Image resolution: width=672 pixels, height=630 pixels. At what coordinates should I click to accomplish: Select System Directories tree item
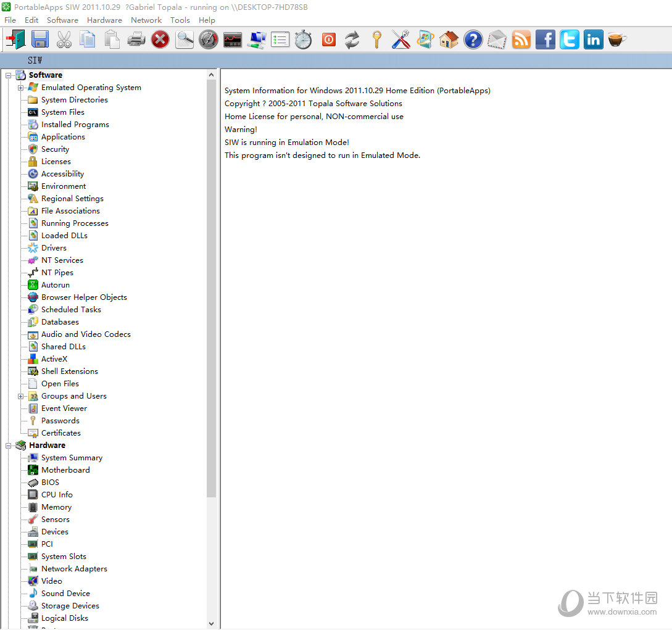coord(75,100)
